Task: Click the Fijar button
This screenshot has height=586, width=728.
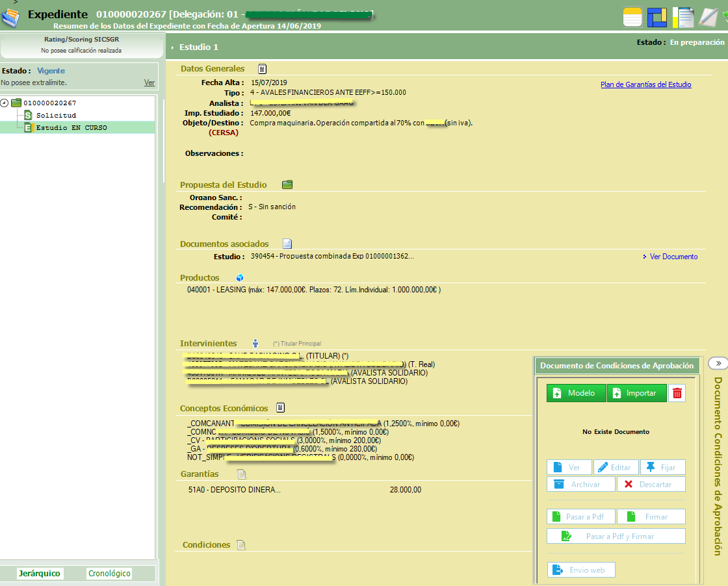Action: (x=662, y=467)
